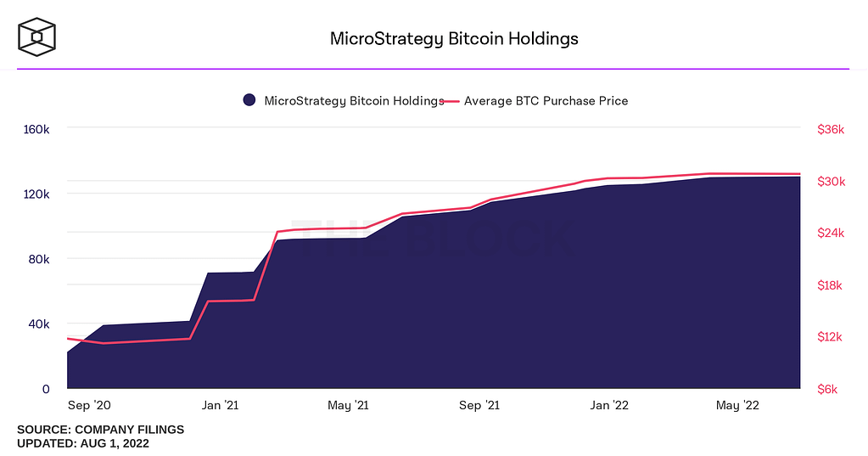Click the $24k right axis label

(831, 234)
